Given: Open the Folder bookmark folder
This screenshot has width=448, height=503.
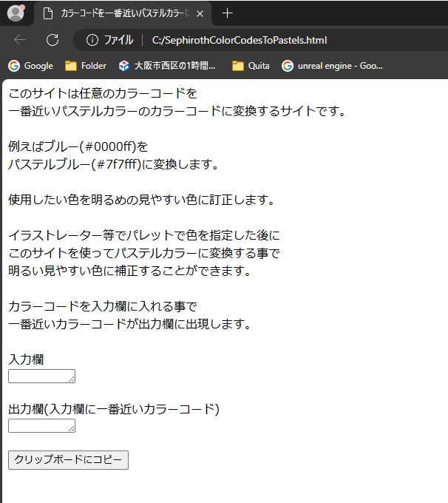Looking at the screenshot, I should (85, 66).
